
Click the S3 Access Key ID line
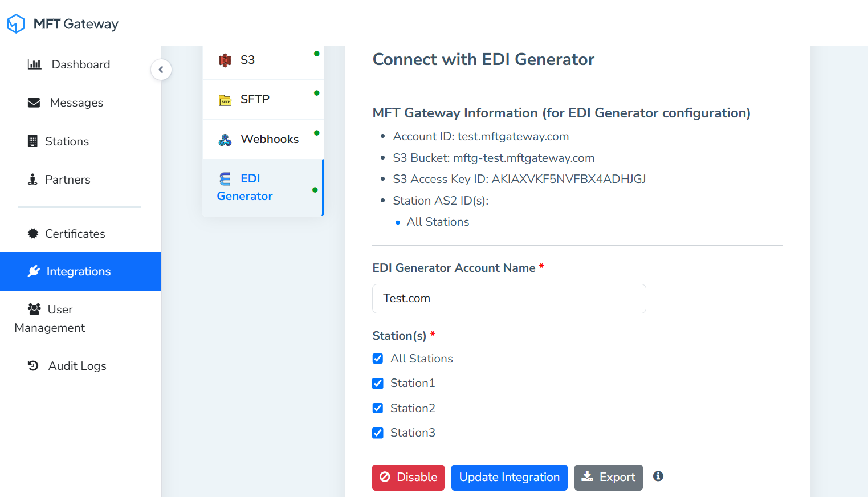(519, 179)
